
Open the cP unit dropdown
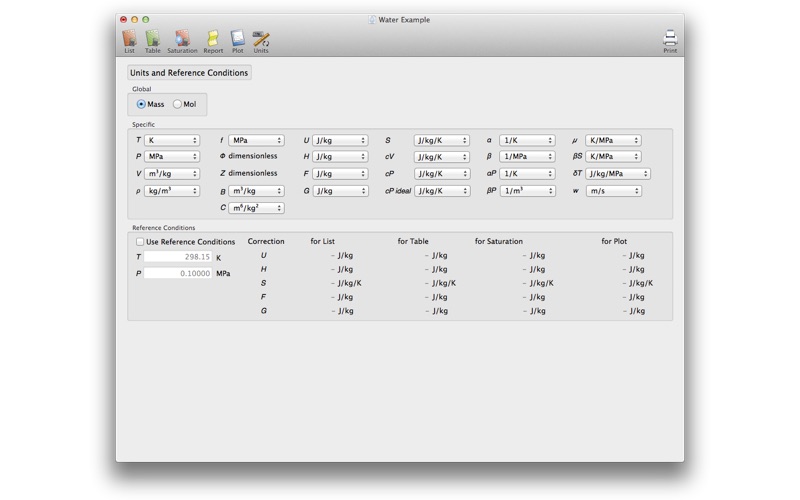click(442, 174)
